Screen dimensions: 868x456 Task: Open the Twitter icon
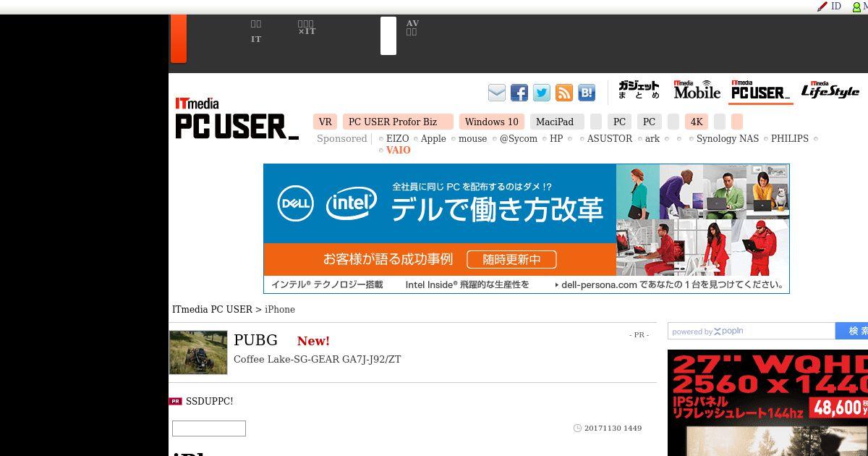(x=542, y=93)
